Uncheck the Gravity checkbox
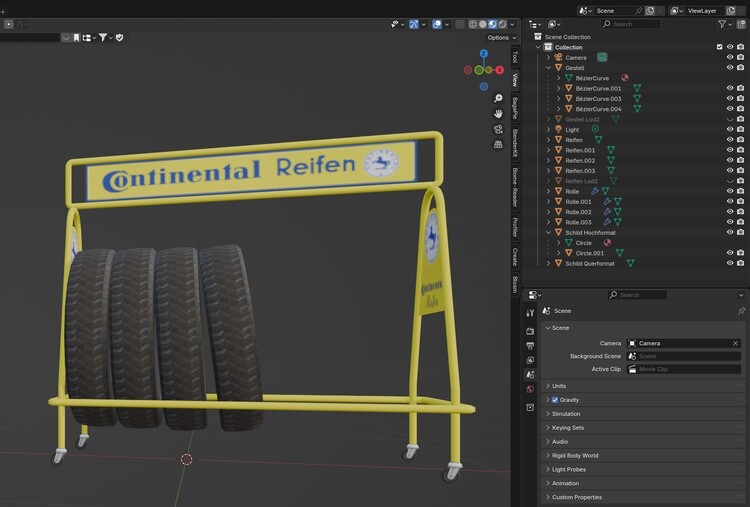The height and width of the screenshot is (507, 750). pyautogui.click(x=555, y=400)
